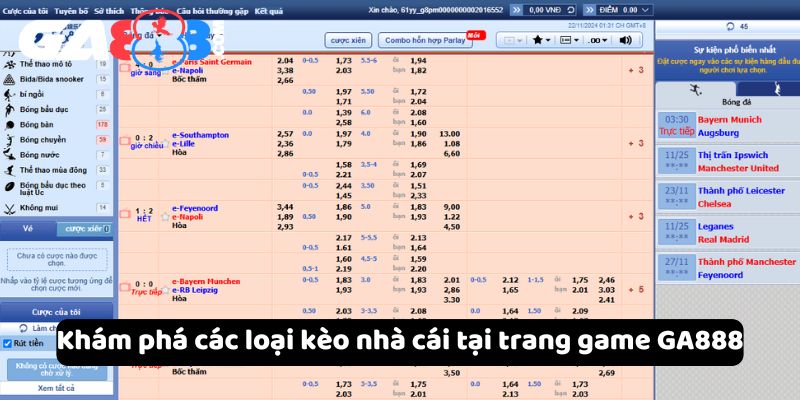
Task: Select odds 3,44 for e-Feyenoord win
Action: tap(285, 207)
